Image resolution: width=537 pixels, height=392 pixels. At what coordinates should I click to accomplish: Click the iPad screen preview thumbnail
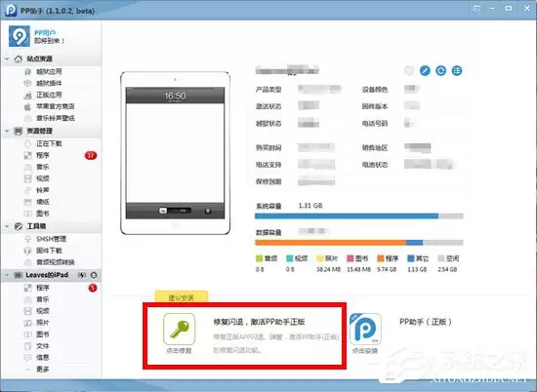176,153
